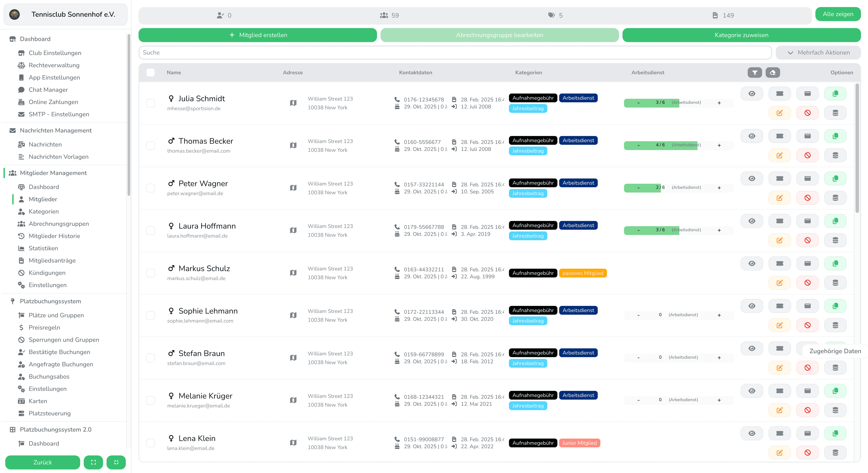Clear filters with the eraser icon
Image resolution: width=868 pixels, height=473 pixels.
[773, 72]
